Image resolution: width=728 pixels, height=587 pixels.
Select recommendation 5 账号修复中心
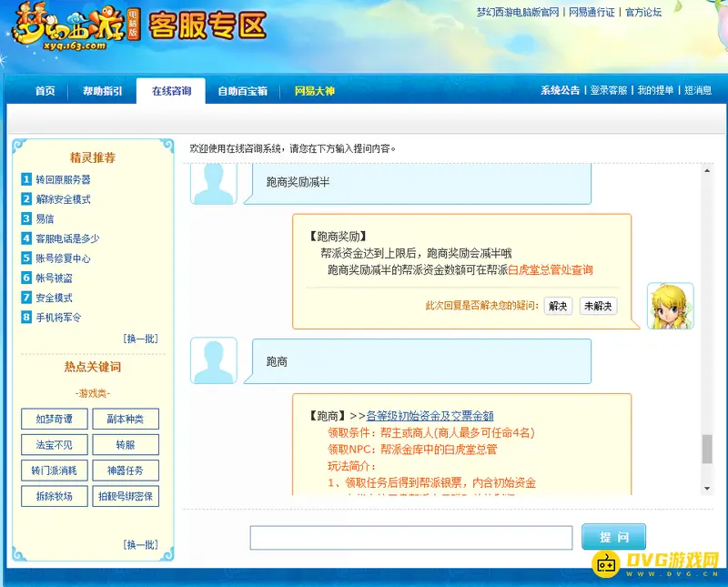tap(63, 258)
